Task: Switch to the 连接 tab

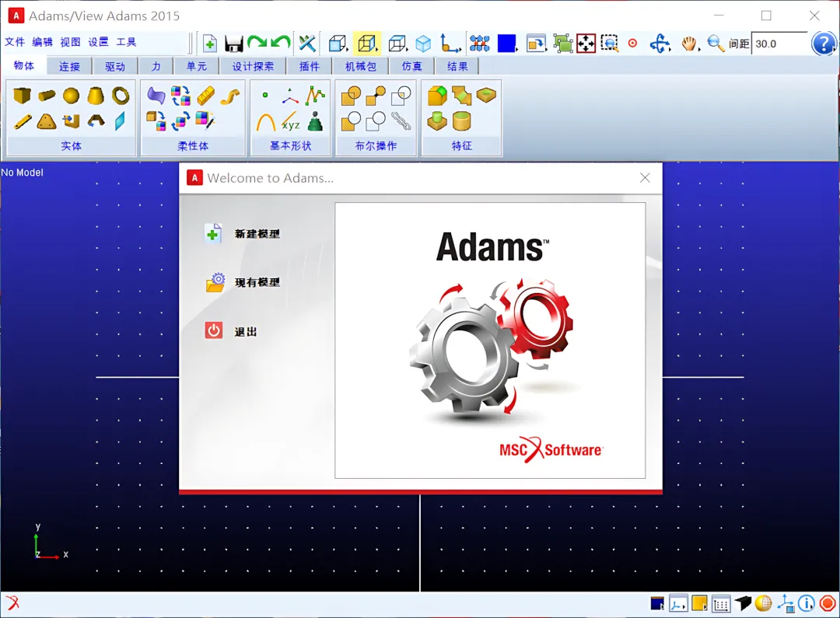Action: click(x=69, y=66)
